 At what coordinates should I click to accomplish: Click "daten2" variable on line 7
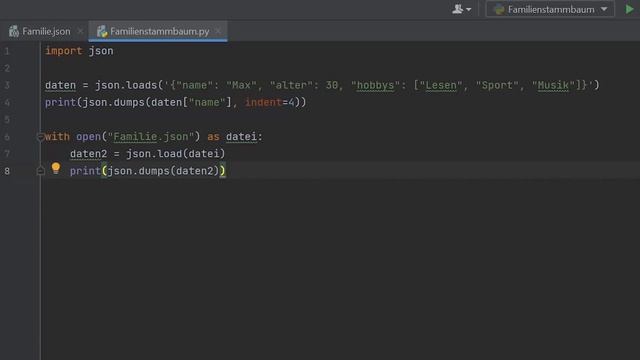click(88, 154)
